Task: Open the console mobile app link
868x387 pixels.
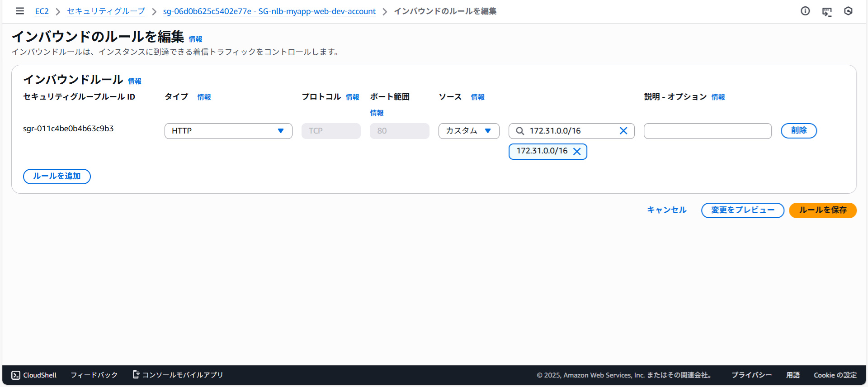Action: 178,375
